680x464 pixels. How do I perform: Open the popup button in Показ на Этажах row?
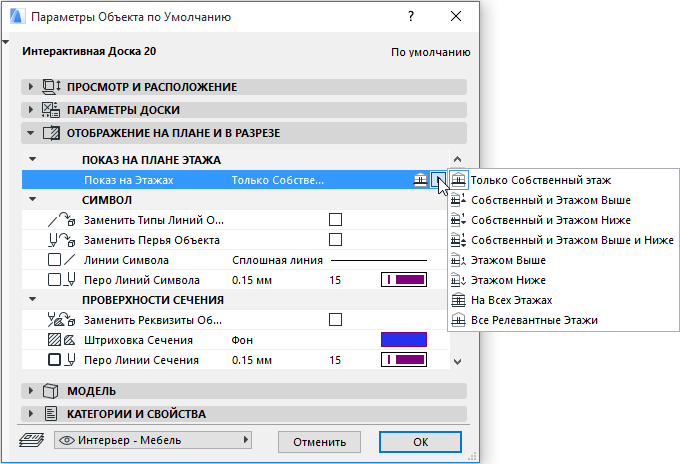438,180
